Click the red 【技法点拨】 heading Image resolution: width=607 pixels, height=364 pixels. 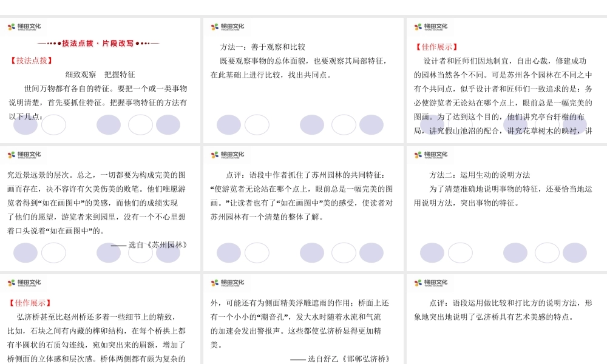tap(29, 60)
